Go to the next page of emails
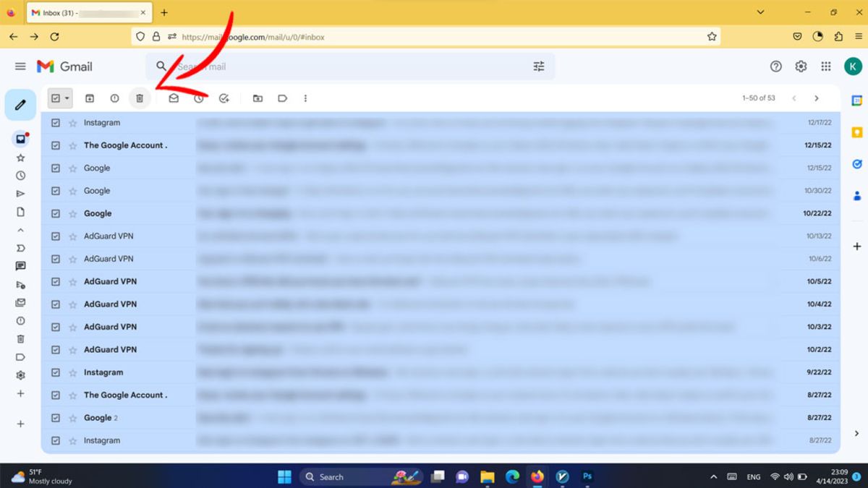This screenshot has height=488, width=868. pyautogui.click(x=817, y=98)
